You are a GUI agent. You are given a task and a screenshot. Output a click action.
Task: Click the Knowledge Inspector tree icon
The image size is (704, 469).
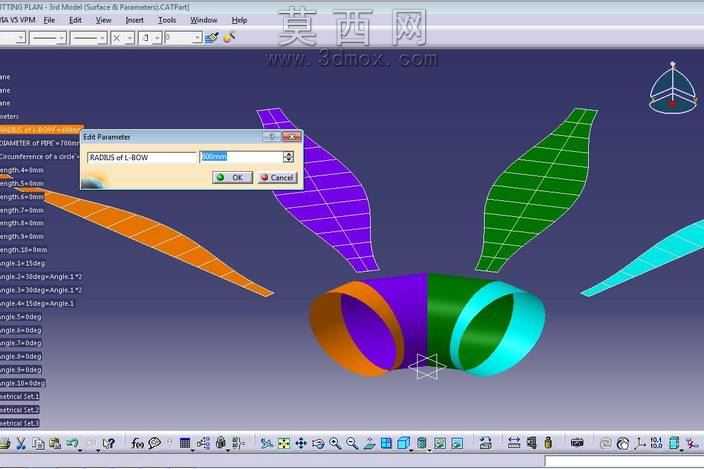pyautogui.click(x=203, y=443)
